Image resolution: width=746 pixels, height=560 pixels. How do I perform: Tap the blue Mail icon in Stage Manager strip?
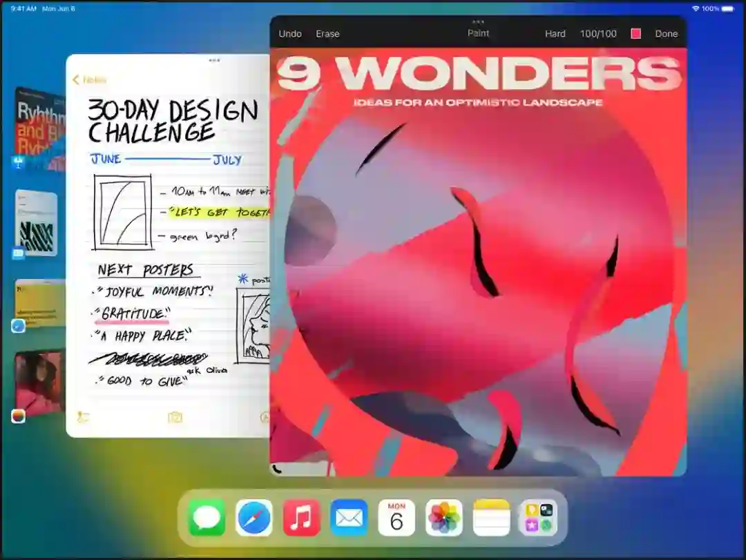click(18, 253)
